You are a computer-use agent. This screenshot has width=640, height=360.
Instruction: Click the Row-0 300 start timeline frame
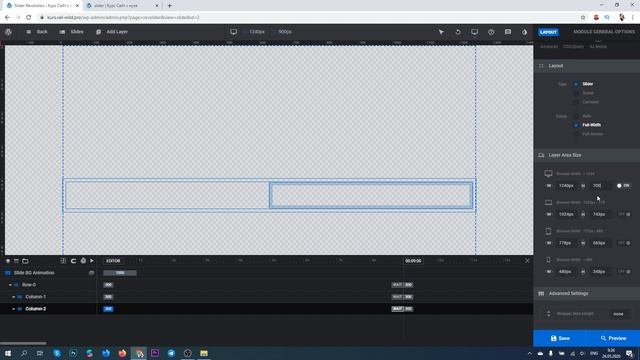(108, 285)
